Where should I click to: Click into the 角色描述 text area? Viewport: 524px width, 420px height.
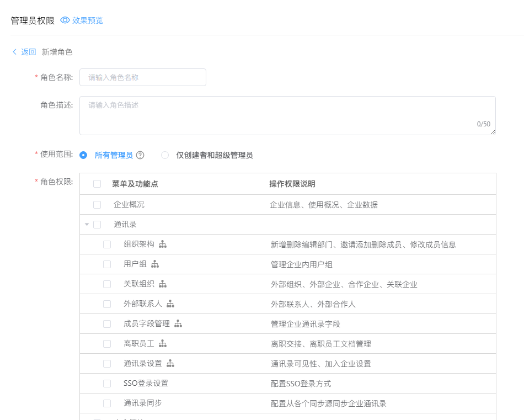(287, 115)
